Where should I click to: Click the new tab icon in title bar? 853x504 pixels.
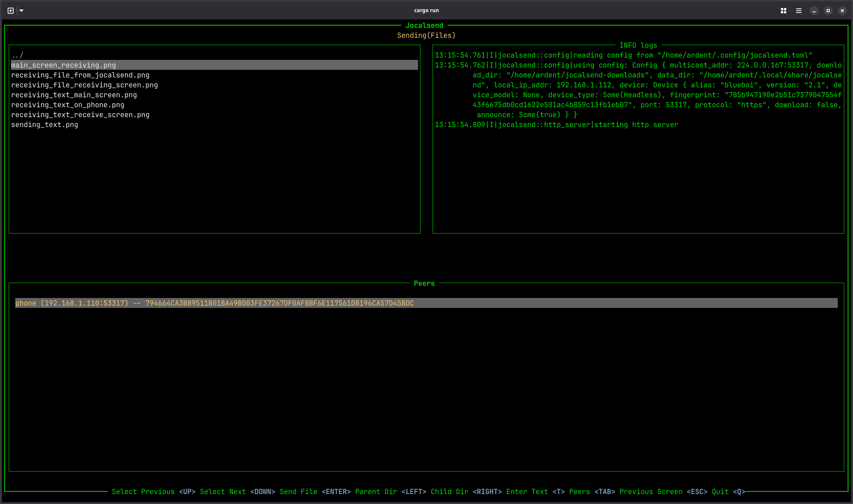tap(11, 11)
